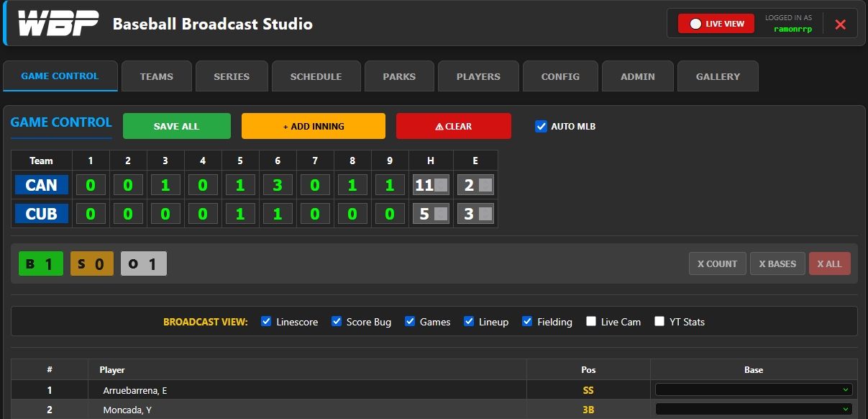The width and height of the screenshot is (868, 419).
Task: Disable the AUTO MLB checkbox
Action: pyautogui.click(x=542, y=127)
